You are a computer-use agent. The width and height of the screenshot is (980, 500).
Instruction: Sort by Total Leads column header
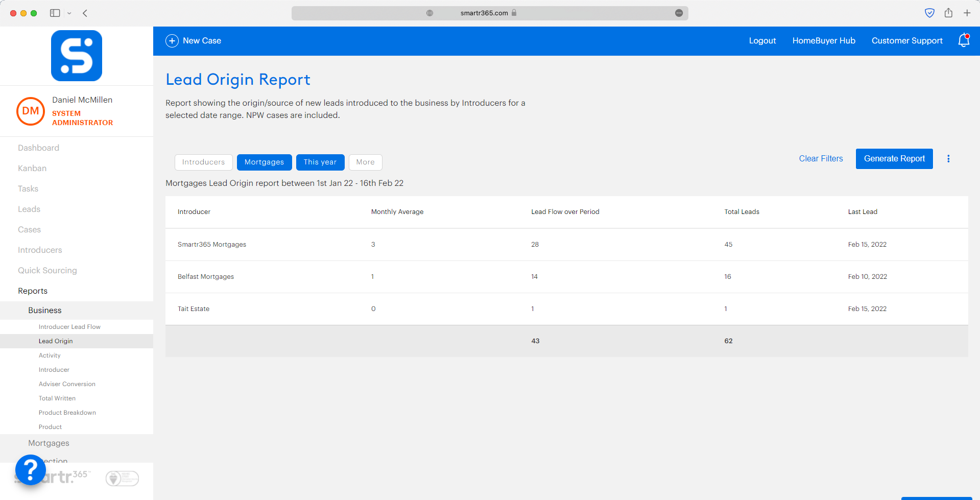(742, 212)
